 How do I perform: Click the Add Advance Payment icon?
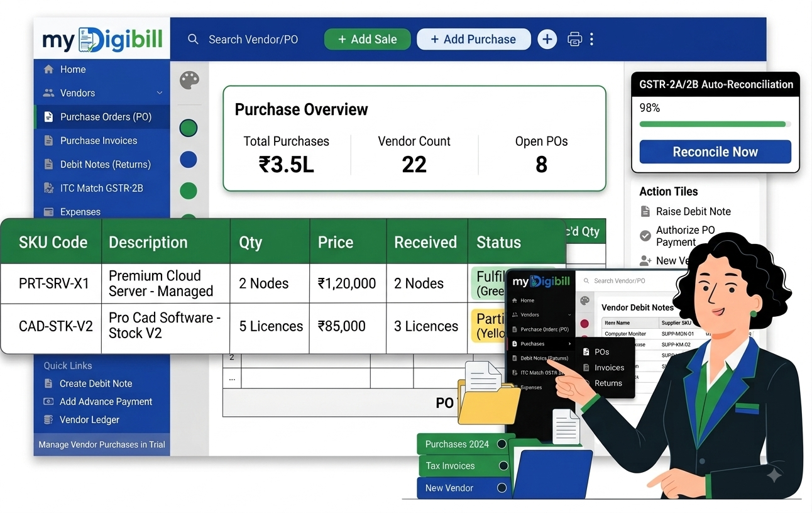[48, 401]
